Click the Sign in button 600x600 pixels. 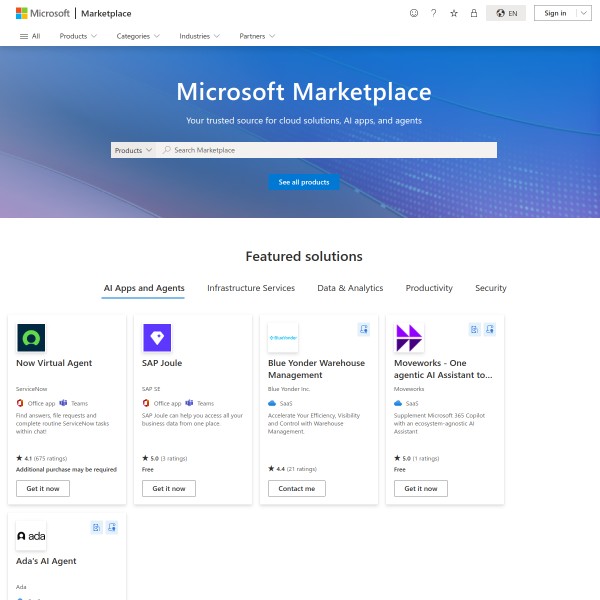coord(555,13)
